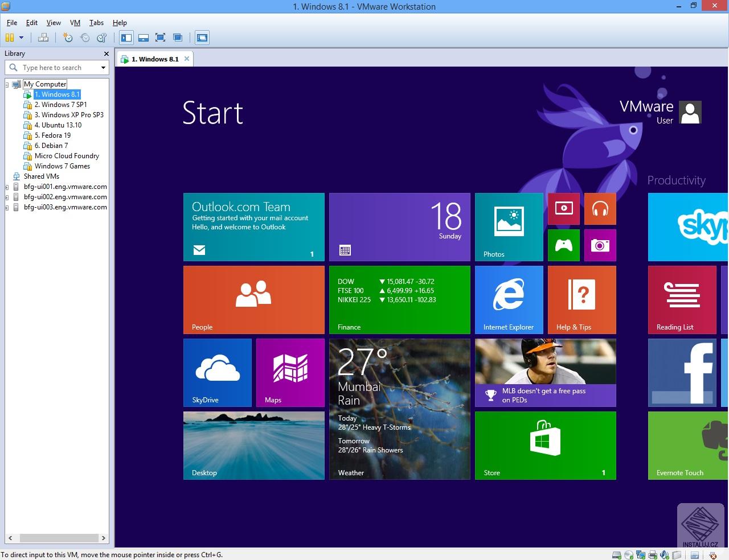Select '1. Windows 8.1' in the library
This screenshot has height=560, width=729.
(57, 94)
